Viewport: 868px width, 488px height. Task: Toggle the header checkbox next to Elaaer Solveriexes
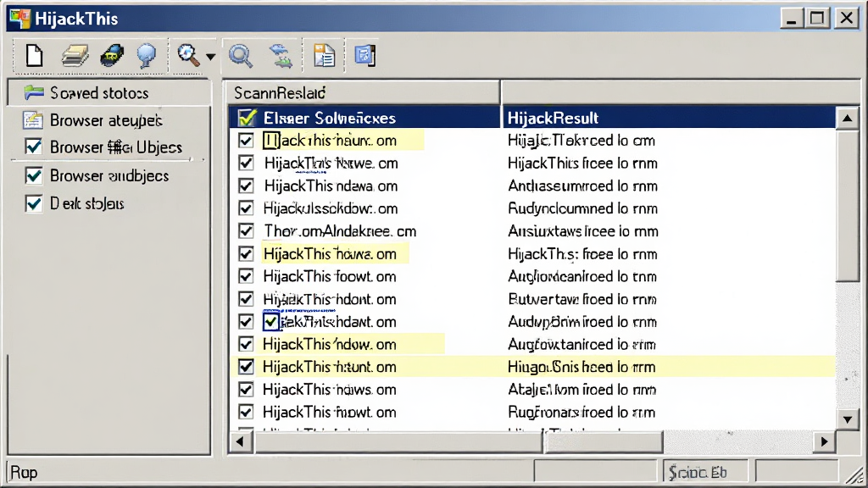247,118
